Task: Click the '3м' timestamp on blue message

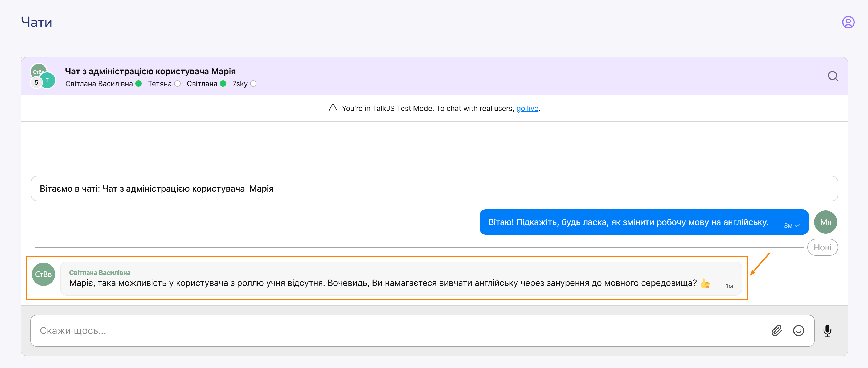Action: point(788,226)
